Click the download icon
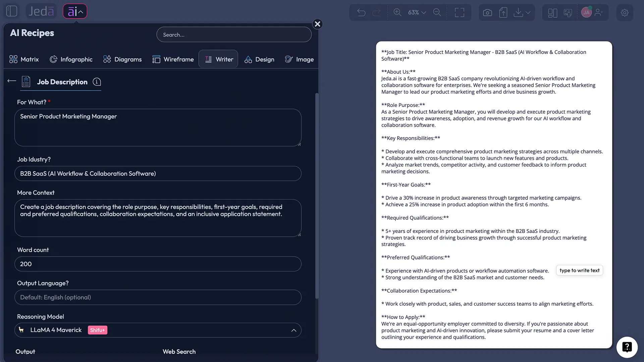The image size is (644, 362). [518, 12]
